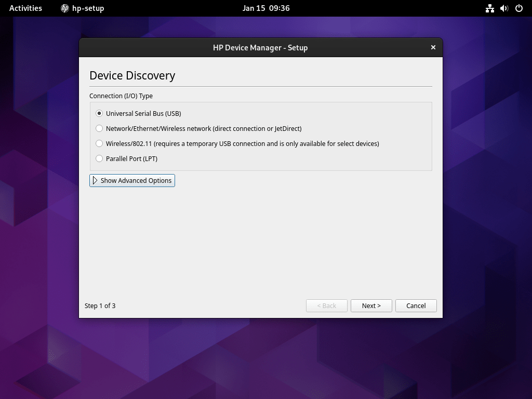Click the Next button to proceed
The height and width of the screenshot is (399, 532).
coord(371,305)
